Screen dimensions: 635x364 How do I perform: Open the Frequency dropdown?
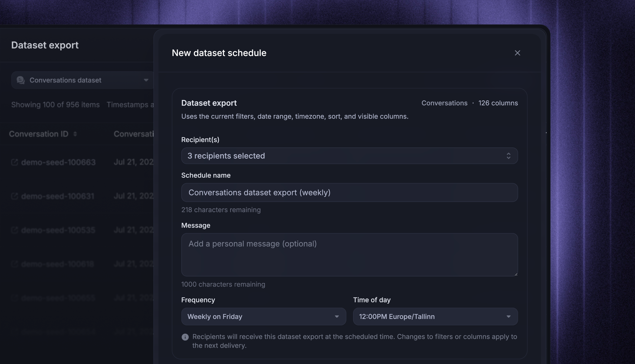tap(264, 317)
